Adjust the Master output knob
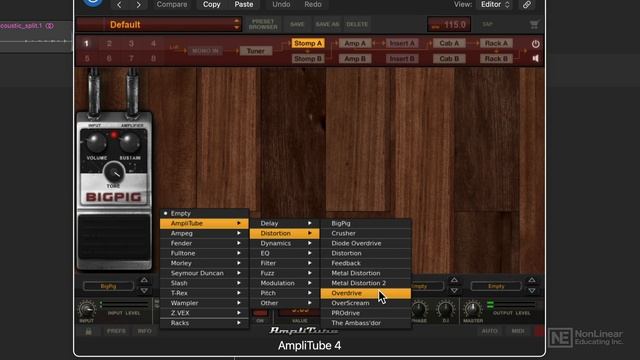Image resolution: width=640 pixels, height=360 pixels. [473, 309]
